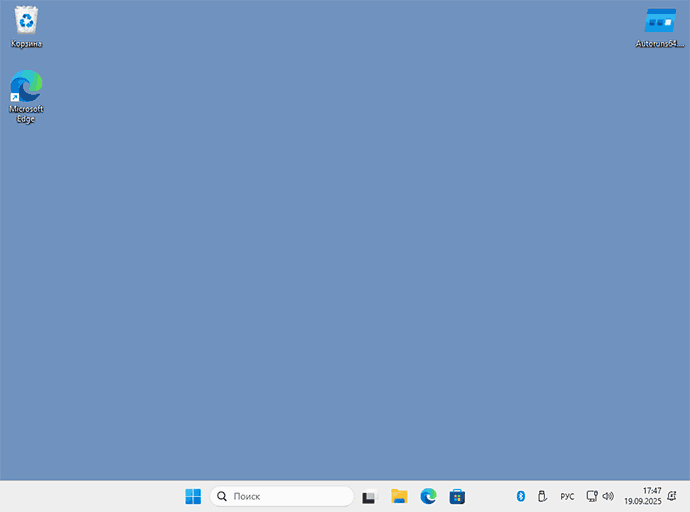Launch File Explorer from the taskbar
The height and width of the screenshot is (512, 690).
pyautogui.click(x=399, y=496)
